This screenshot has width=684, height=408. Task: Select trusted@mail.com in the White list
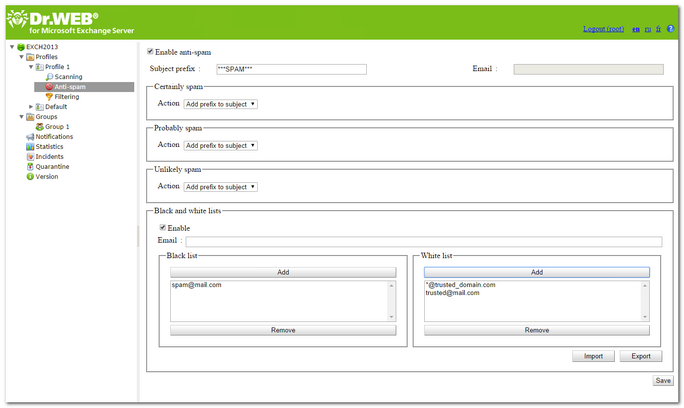coord(452,293)
